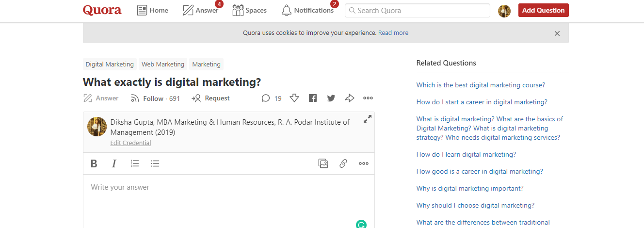
Task: Open the Edit Credential link
Action: 130,143
